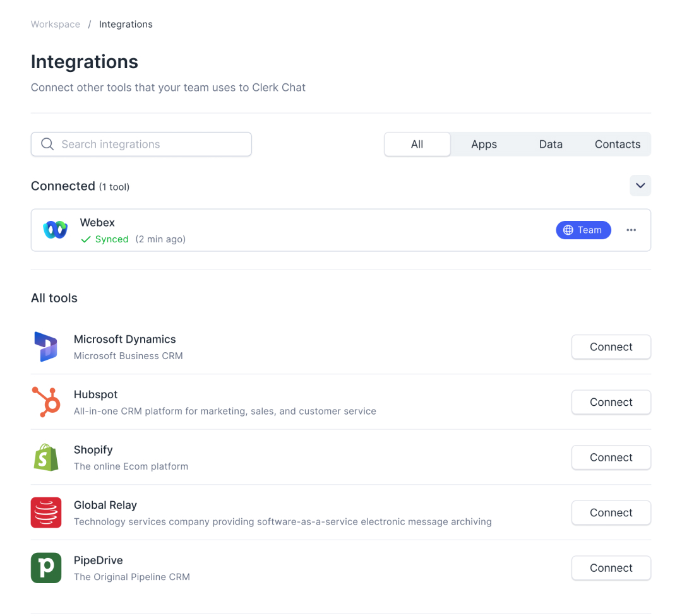Click the Global Relay red logo

point(46,512)
